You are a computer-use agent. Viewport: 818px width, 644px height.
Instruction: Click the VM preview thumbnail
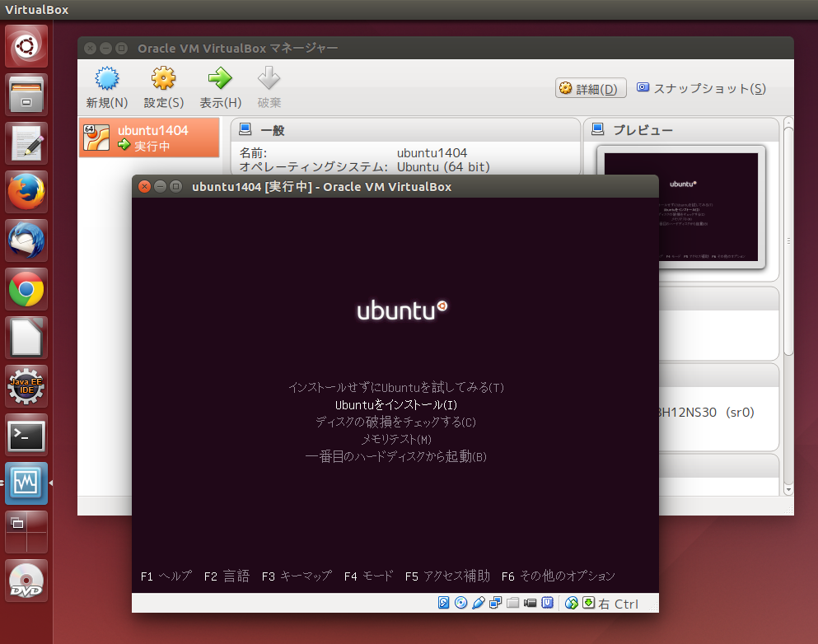coord(680,207)
